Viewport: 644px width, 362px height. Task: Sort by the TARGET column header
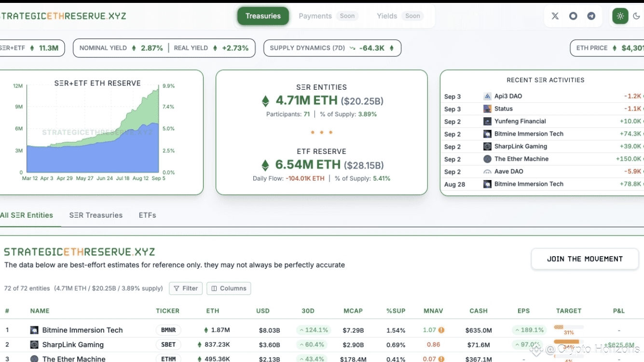[569, 311]
